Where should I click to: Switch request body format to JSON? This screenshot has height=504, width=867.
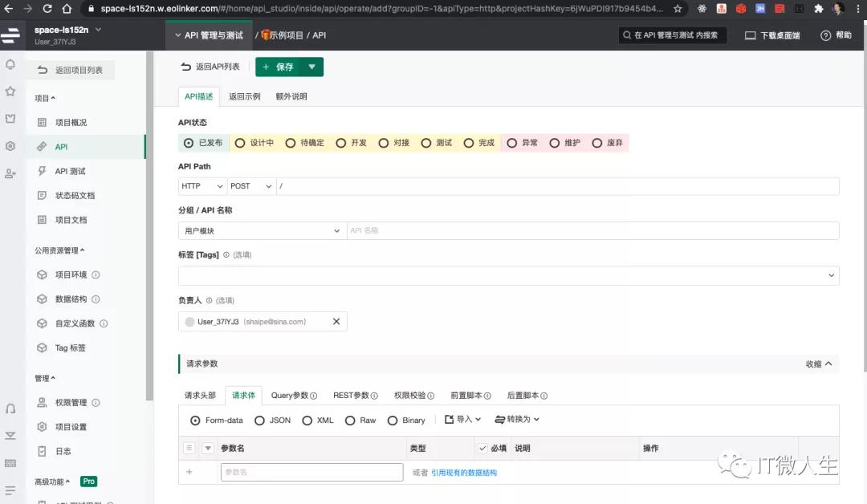pos(272,420)
